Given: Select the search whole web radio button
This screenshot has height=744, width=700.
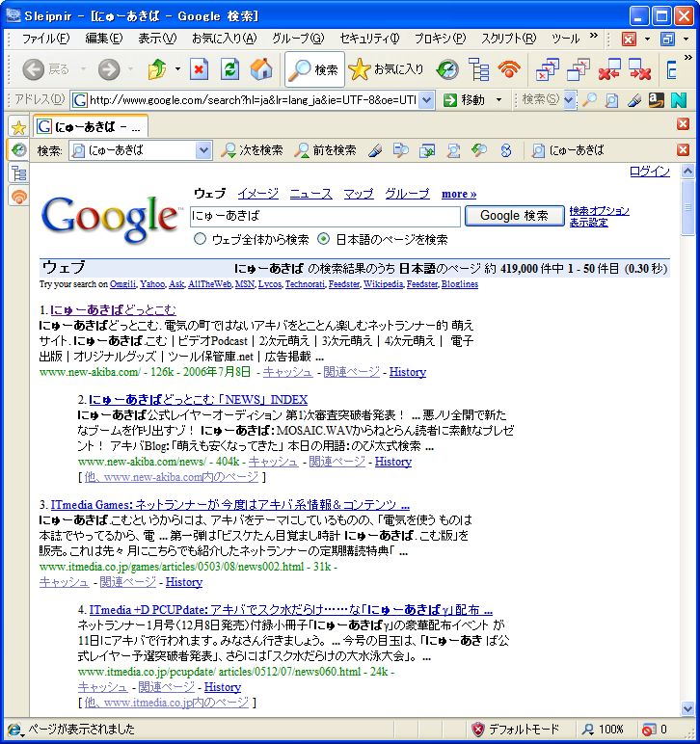Looking at the screenshot, I should pos(200,239).
